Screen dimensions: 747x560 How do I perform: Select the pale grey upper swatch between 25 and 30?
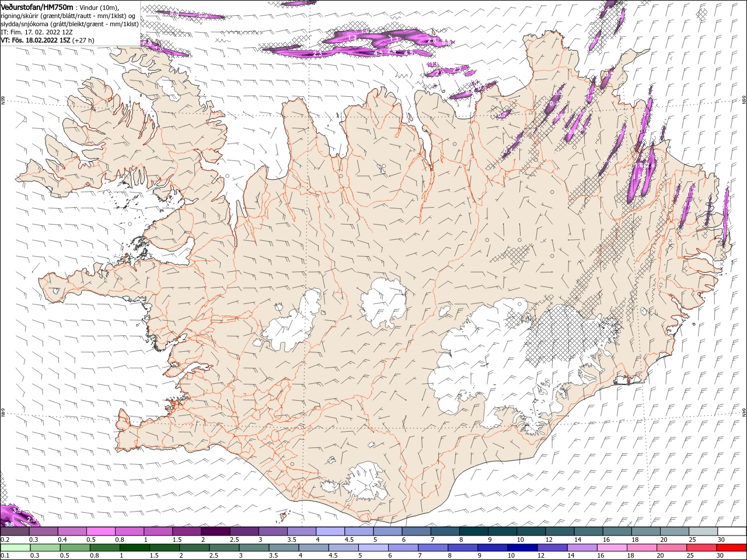coord(703,531)
